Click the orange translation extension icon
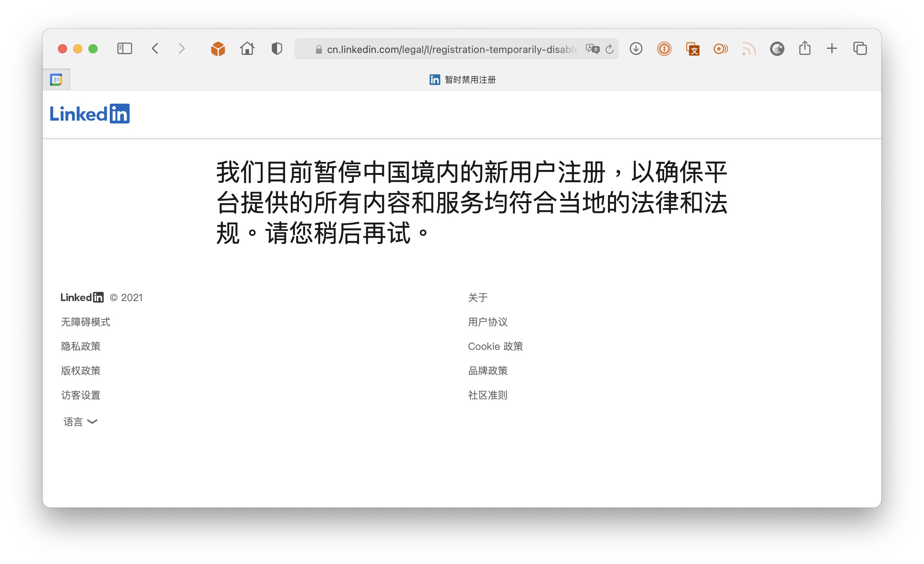 point(692,49)
